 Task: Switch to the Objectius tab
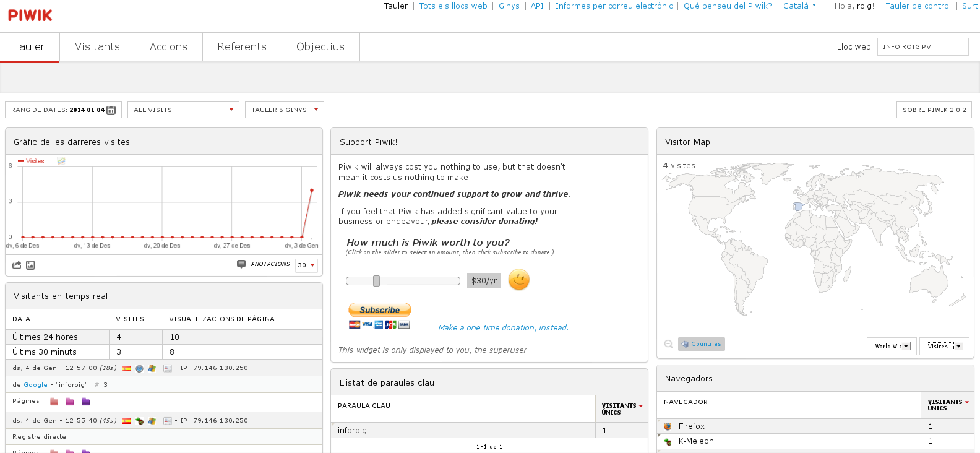pyautogui.click(x=320, y=47)
